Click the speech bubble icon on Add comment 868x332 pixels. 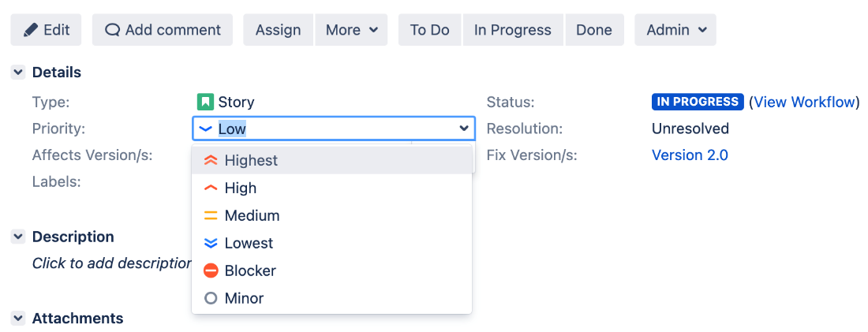tap(112, 30)
